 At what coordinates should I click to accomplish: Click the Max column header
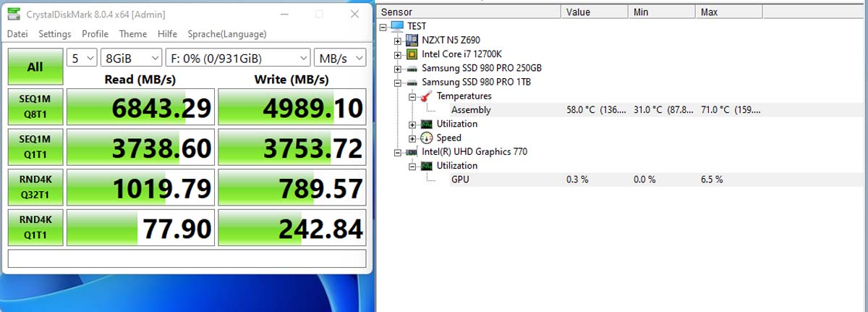point(729,12)
